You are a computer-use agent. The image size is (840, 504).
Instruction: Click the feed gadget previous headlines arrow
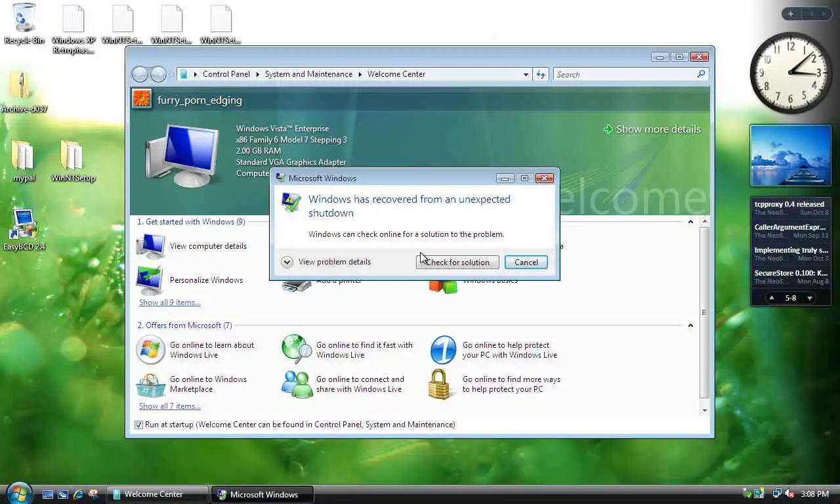click(772, 298)
